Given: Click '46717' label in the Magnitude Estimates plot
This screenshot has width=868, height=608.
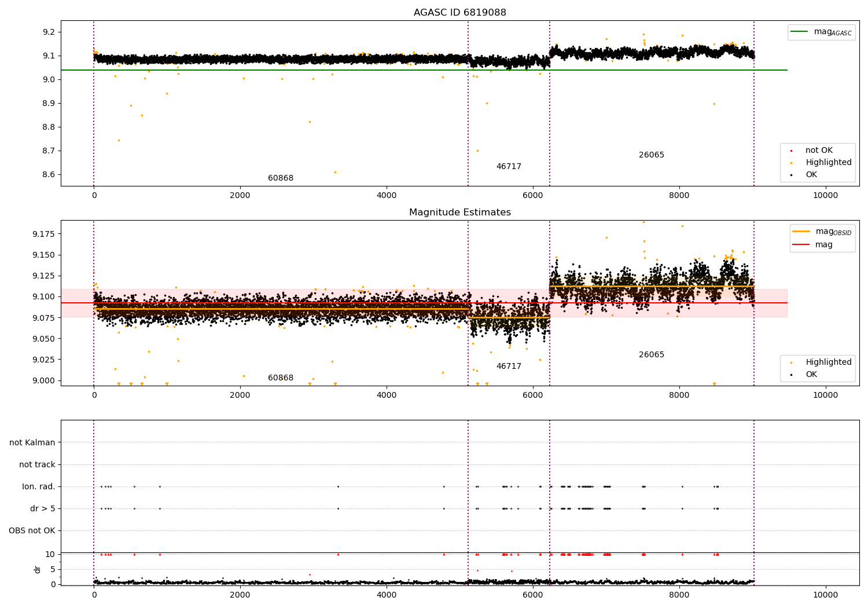Looking at the screenshot, I should click(x=509, y=367).
